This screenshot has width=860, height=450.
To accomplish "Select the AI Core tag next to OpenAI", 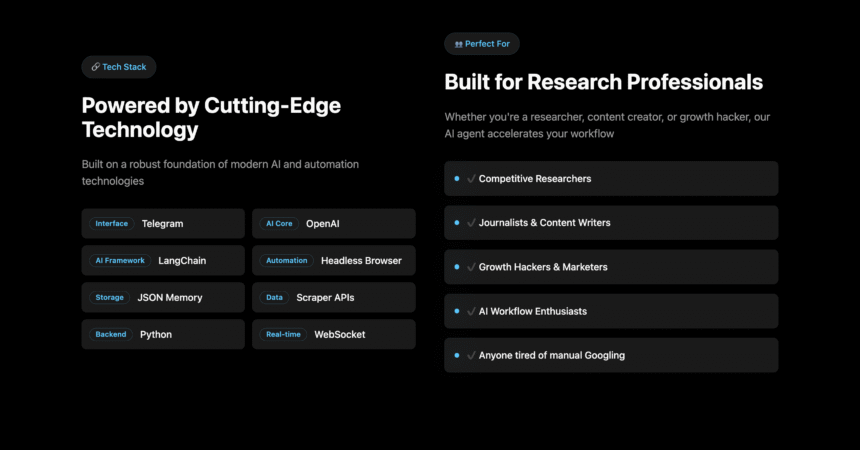I will tap(279, 223).
